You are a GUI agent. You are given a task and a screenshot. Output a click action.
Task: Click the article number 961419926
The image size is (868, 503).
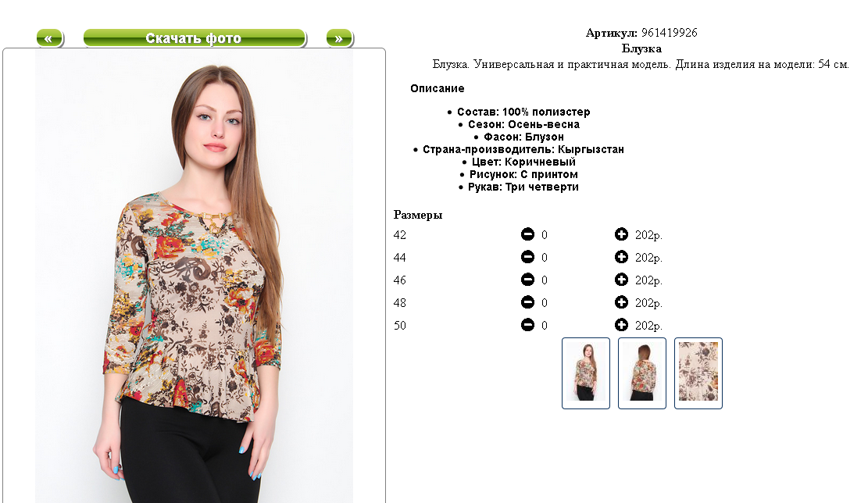pyautogui.click(x=669, y=33)
